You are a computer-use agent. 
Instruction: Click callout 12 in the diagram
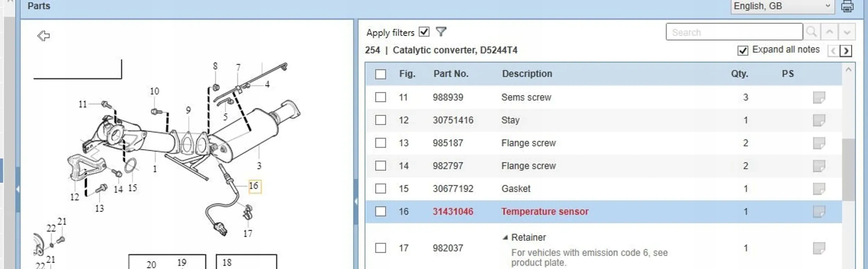(75, 197)
